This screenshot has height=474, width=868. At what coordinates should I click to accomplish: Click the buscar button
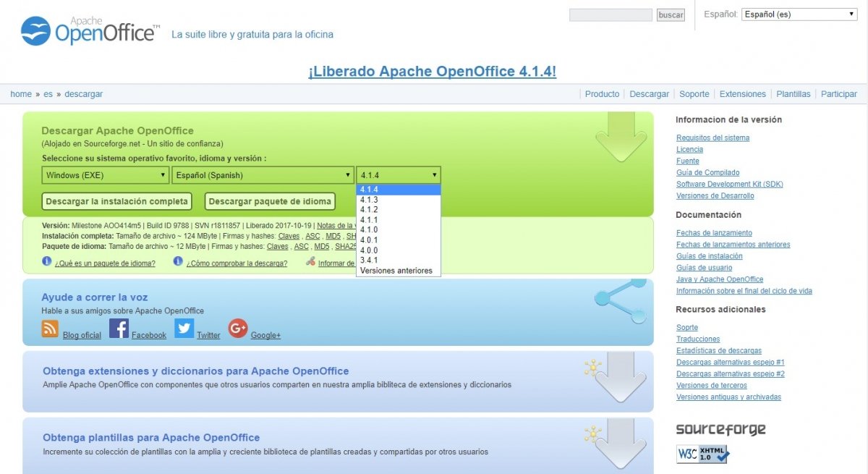(671, 14)
